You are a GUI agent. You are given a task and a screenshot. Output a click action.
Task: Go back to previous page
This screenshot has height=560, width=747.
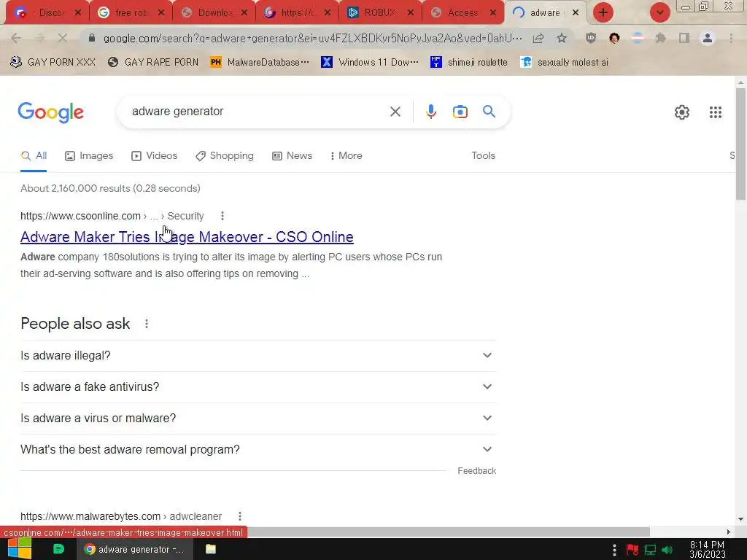pyautogui.click(x=16, y=38)
